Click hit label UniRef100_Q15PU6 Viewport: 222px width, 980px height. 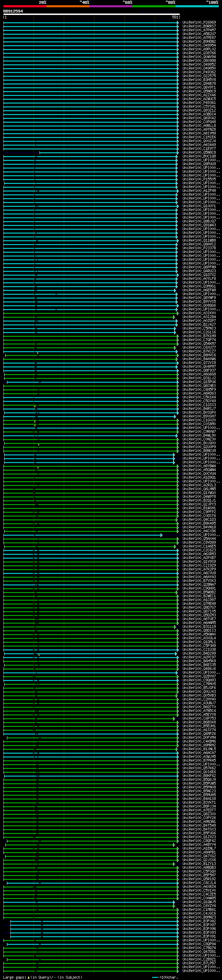[199, 382]
